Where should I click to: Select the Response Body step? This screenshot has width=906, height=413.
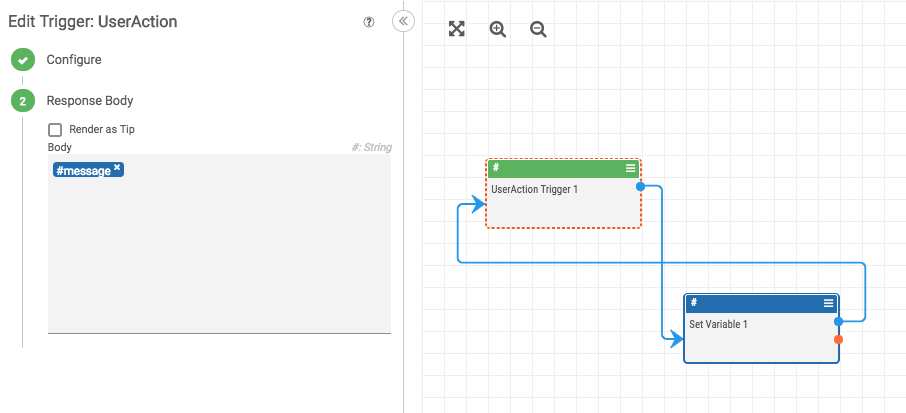coord(90,101)
